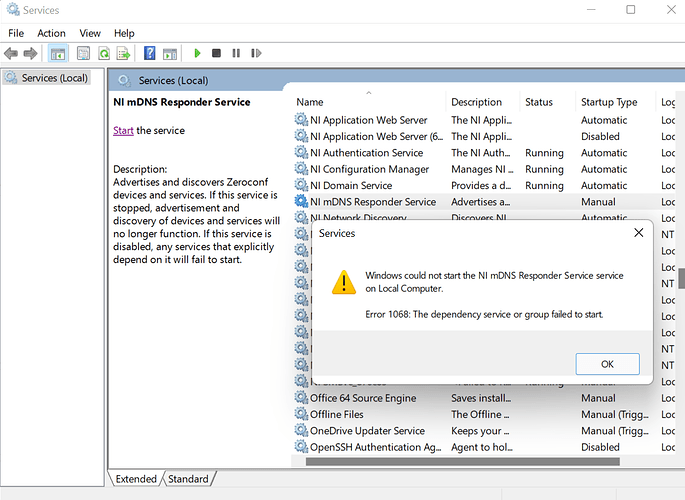Select the NI Authentication Service row name
The height and width of the screenshot is (500, 685).
[x=367, y=153]
